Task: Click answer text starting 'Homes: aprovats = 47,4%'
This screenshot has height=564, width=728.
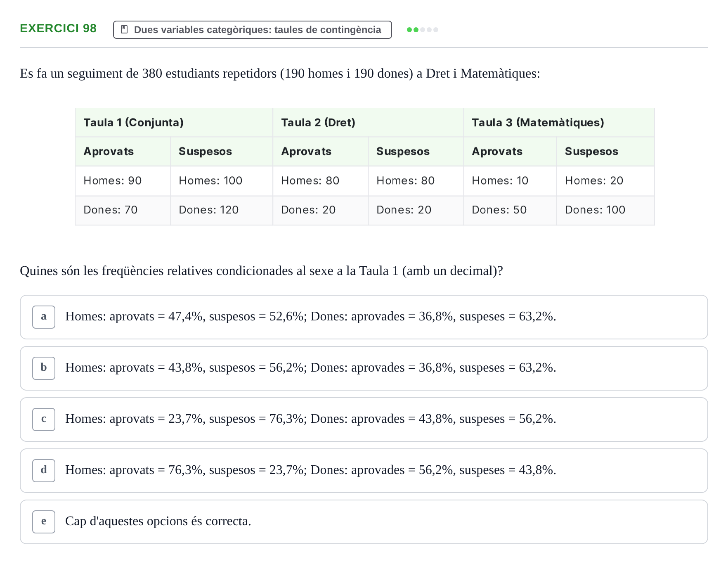Action: point(310,316)
